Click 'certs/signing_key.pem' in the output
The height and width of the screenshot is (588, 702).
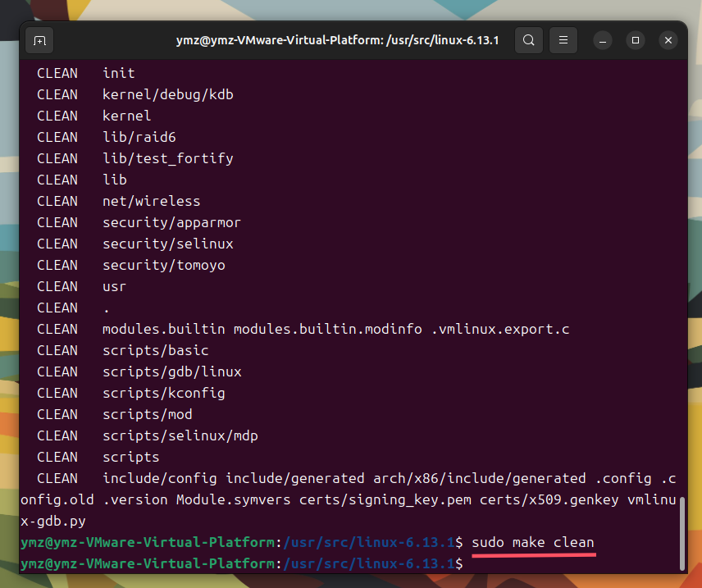coord(385,499)
